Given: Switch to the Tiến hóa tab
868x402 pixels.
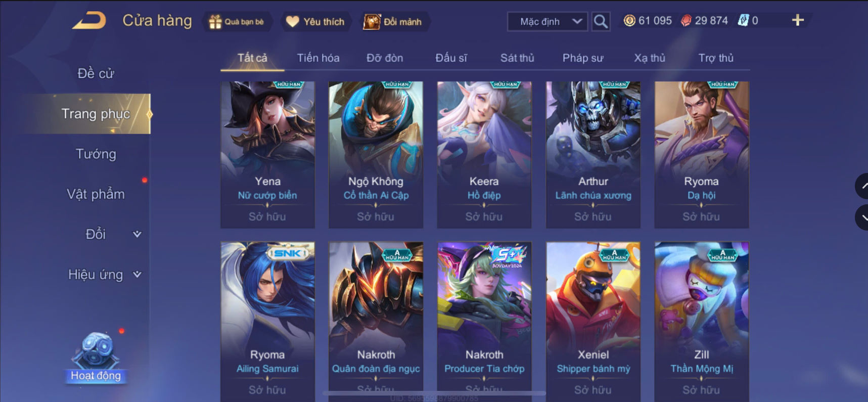Looking at the screenshot, I should 318,58.
